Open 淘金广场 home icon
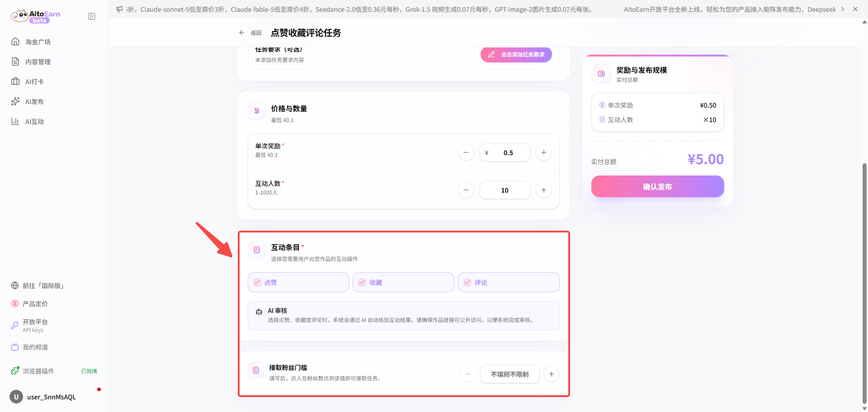 pos(15,42)
